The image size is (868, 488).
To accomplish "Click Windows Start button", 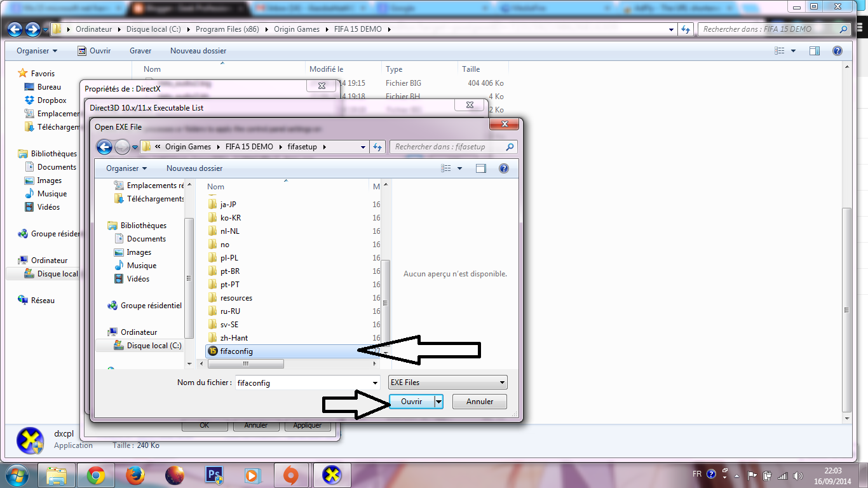I will click(15, 475).
